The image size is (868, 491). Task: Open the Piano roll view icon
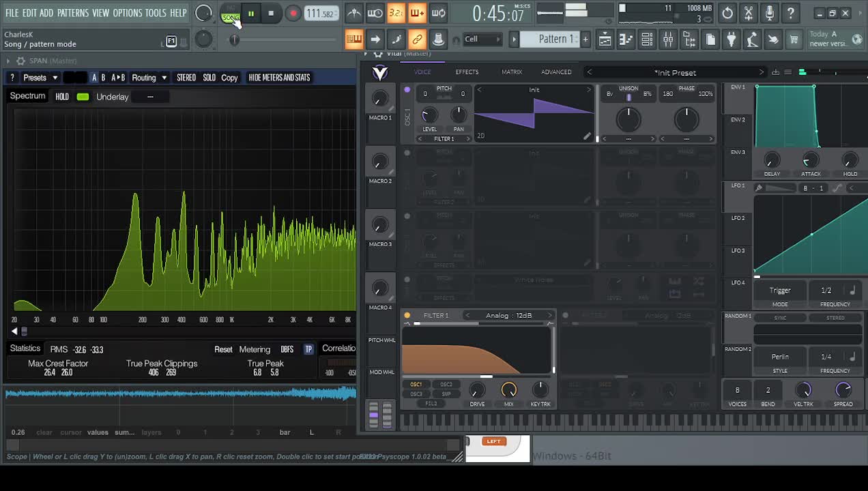pos(626,40)
